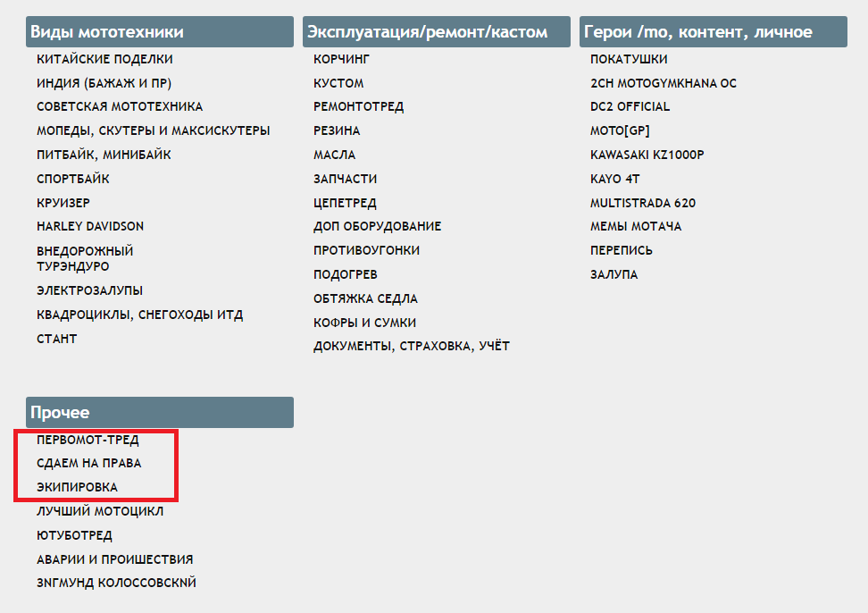Open the ЦЕПЕТРЕД link

[345, 203]
